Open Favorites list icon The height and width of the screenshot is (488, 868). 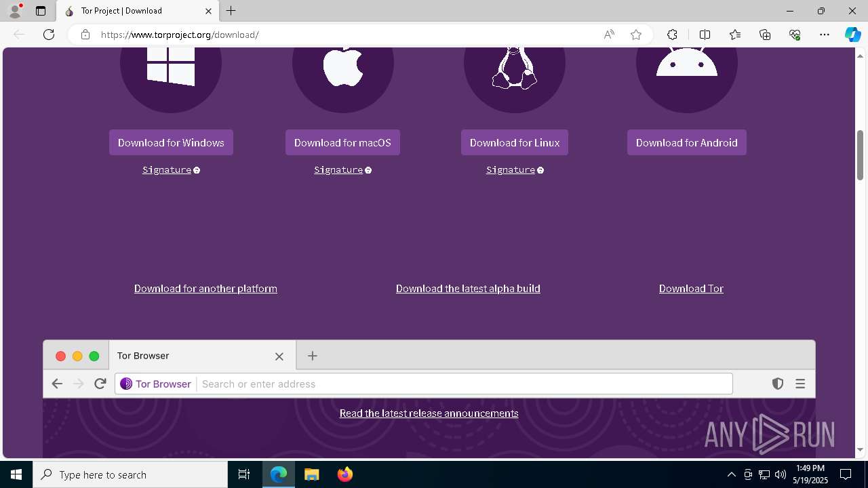[x=735, y=35]
